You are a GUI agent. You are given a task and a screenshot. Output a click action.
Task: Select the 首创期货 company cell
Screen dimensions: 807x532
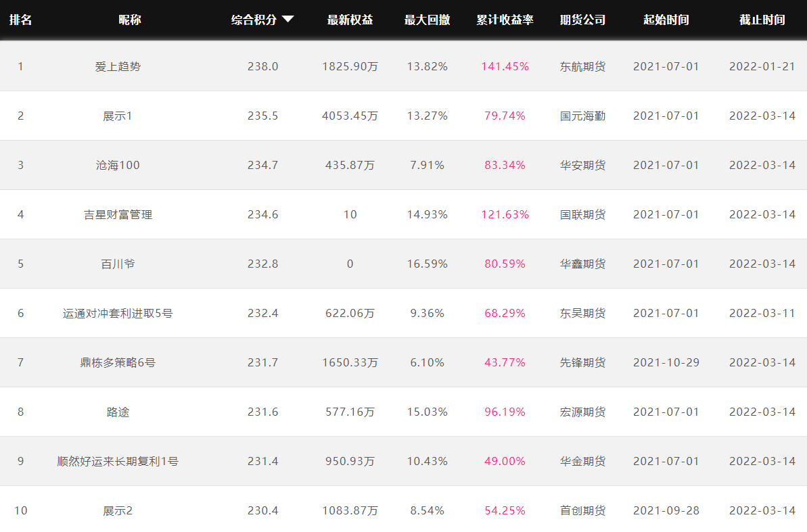pyautogui.click(x=582, y=511)
